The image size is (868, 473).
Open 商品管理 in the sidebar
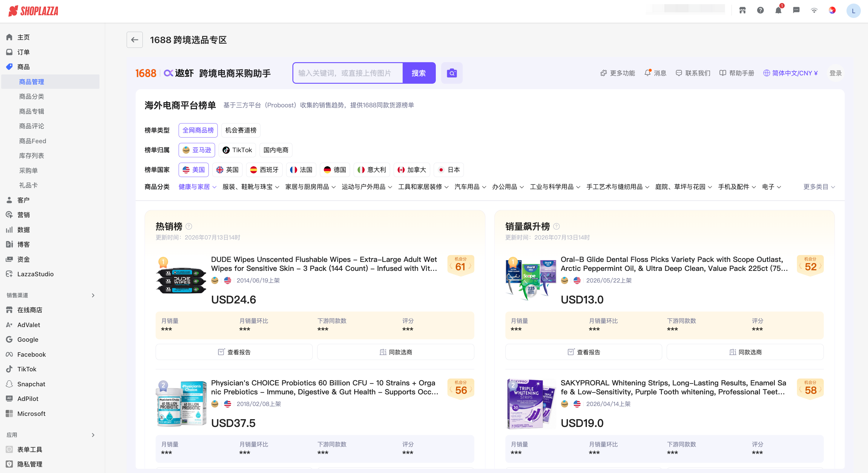click(50, 82)
